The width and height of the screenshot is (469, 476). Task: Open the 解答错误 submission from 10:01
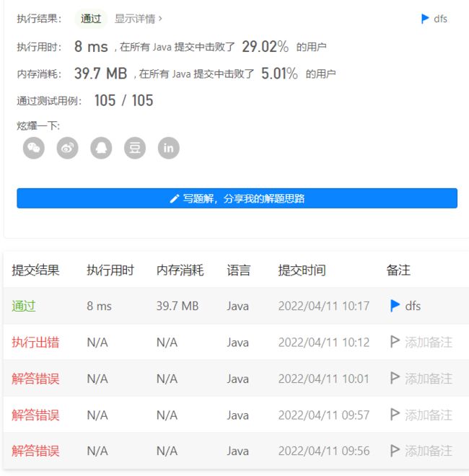click(35, 379)
